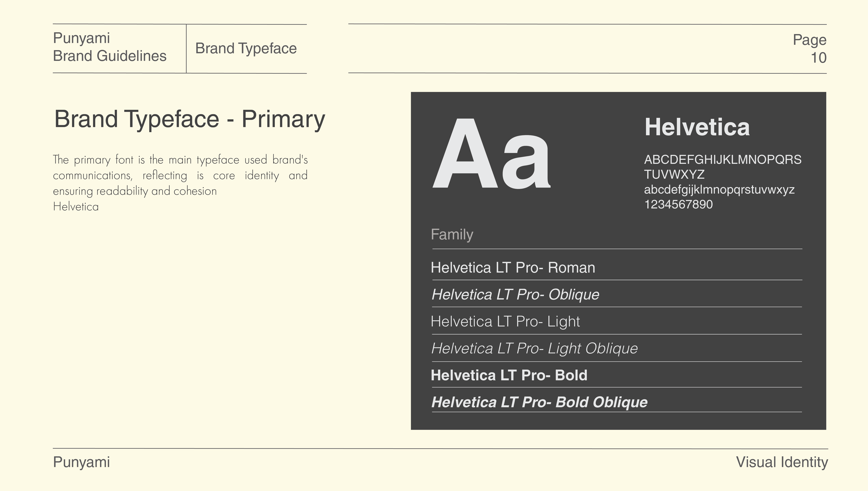Click the 'Page 10' page number
Image resolution: width=868 pixels, height=491 pixels.
tap(809, 49)
